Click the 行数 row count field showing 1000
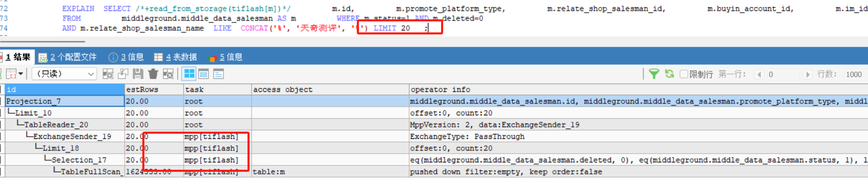This screenshot has height=188, width=868. [x=855, y=74]
